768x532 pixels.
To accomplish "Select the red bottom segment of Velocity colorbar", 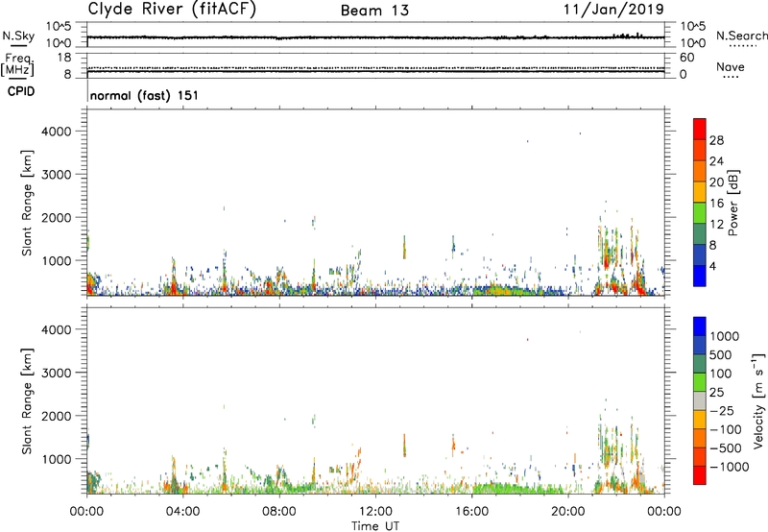I will click(x=700, y=475).
